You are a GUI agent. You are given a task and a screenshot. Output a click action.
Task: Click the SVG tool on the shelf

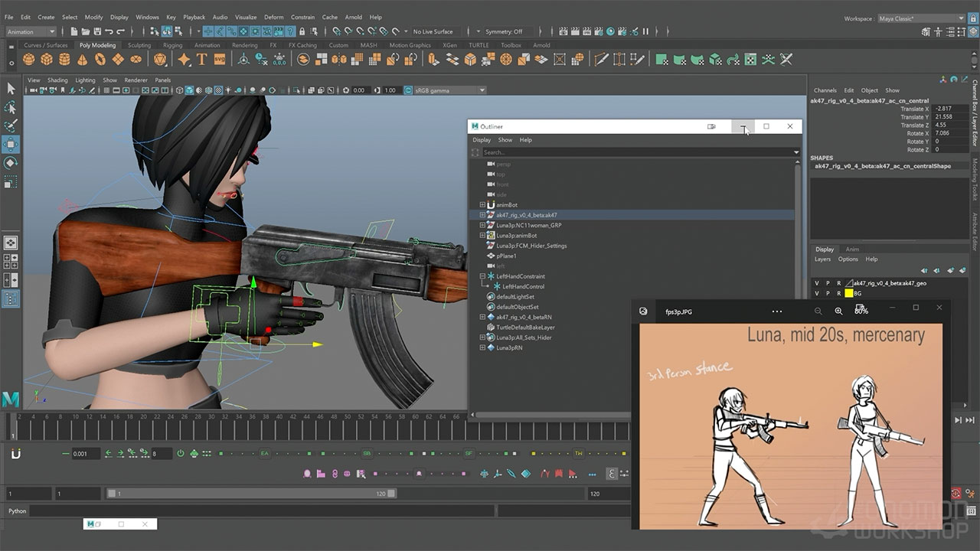tap(220, 60)
